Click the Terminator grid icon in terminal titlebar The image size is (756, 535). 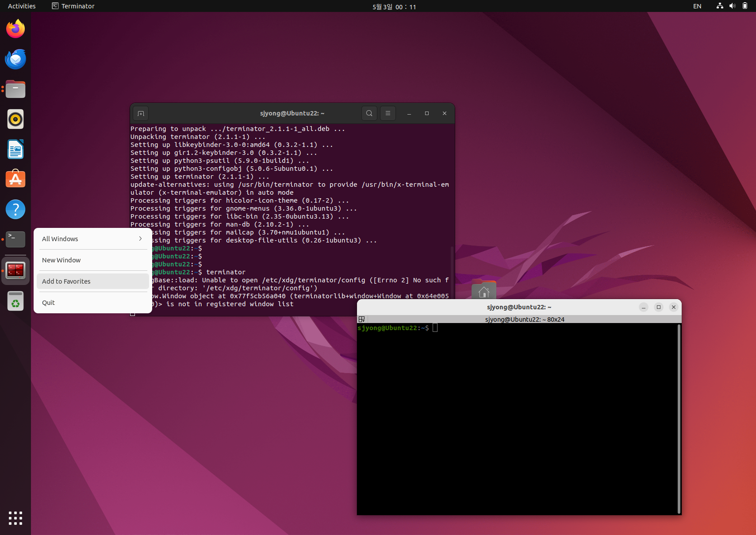pos(361,319)
